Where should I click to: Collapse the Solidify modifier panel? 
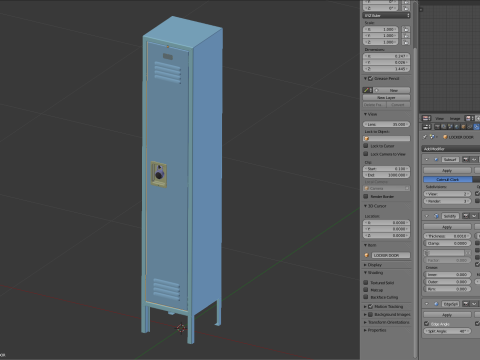tap(427, 216)
